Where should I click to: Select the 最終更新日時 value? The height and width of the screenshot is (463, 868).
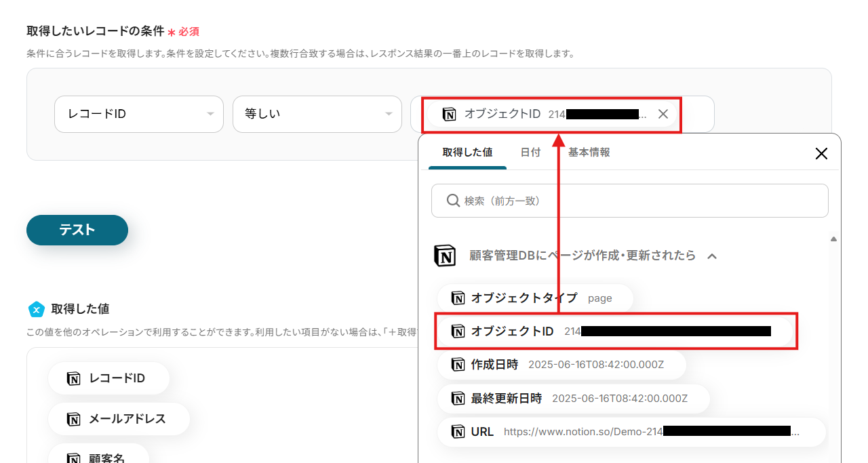pos(574,398)
